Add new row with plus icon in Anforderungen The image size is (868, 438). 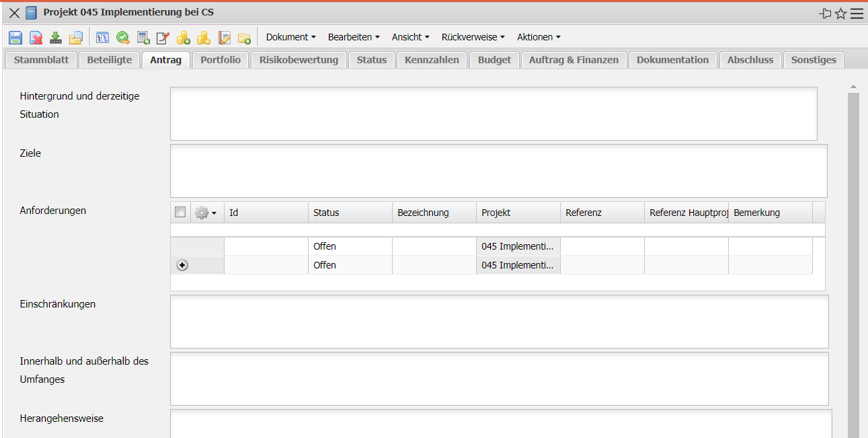click(x=182, y=265)
